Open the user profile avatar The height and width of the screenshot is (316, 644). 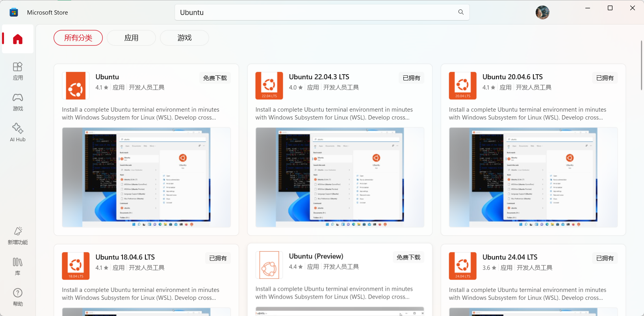point(542,13)
